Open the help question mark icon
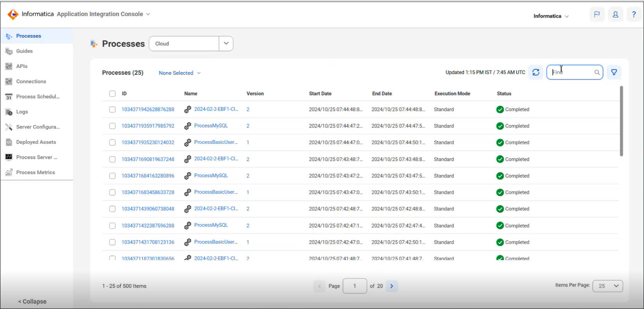 (x=634, y=14)
